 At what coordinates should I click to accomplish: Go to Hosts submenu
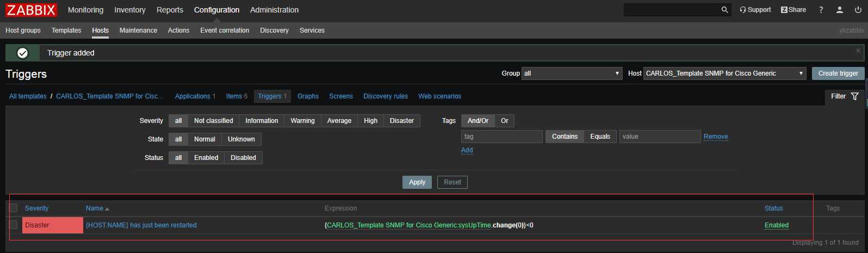[x=101, y=30]
